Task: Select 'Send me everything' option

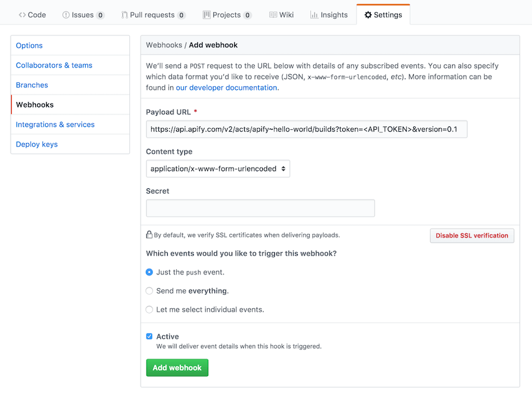Action: coord(149,290)
